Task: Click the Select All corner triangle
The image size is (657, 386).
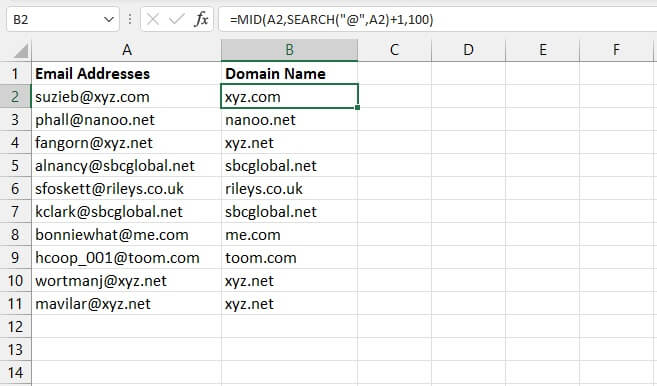Action: (x=21, y=51)
